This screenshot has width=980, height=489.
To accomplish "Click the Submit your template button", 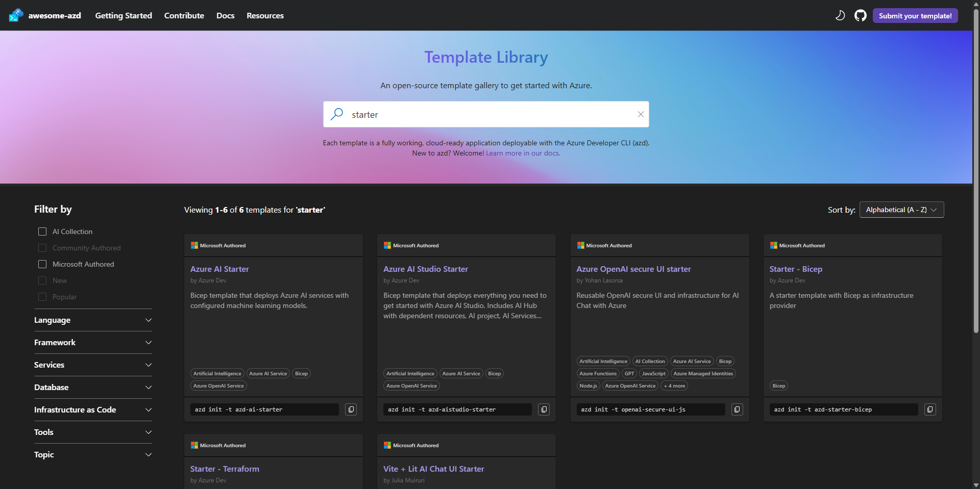I will pyautogui.click(x=915, y=15).
